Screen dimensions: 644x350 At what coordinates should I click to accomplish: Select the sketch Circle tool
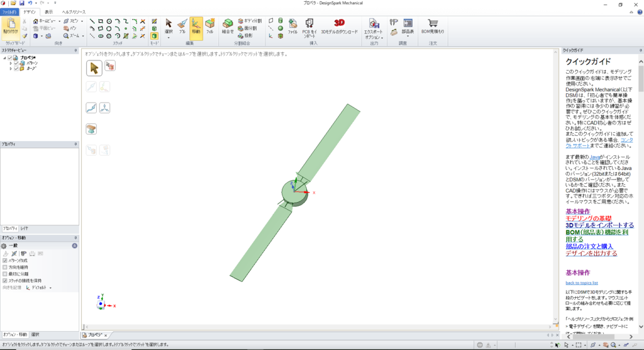click(109, 21)
